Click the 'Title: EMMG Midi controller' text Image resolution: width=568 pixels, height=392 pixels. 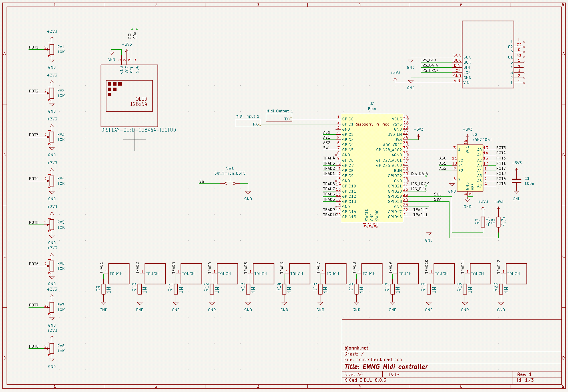coord(386,367)
